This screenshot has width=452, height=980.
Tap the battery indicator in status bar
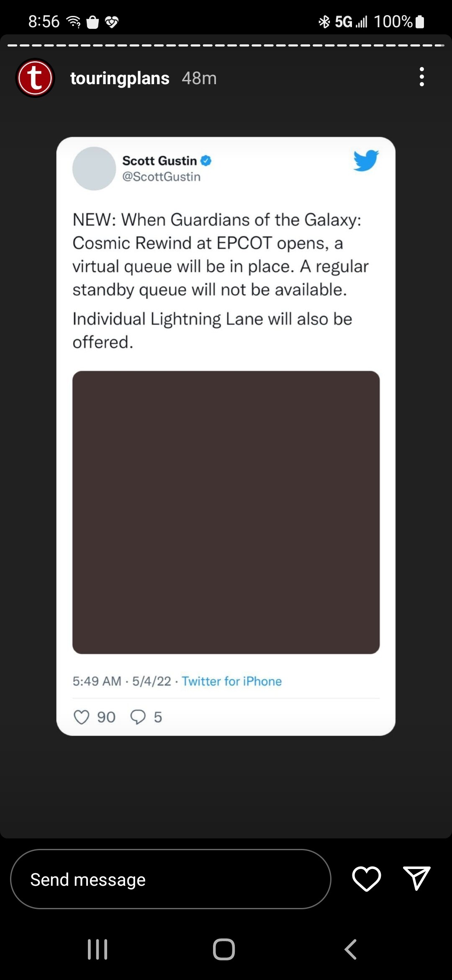click(420, 22)
